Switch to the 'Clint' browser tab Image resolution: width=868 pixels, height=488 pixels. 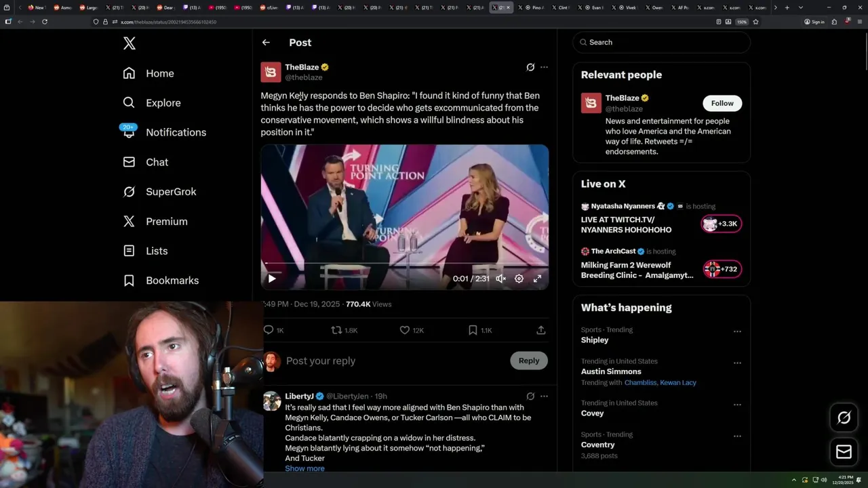click(x=560, y=7)
